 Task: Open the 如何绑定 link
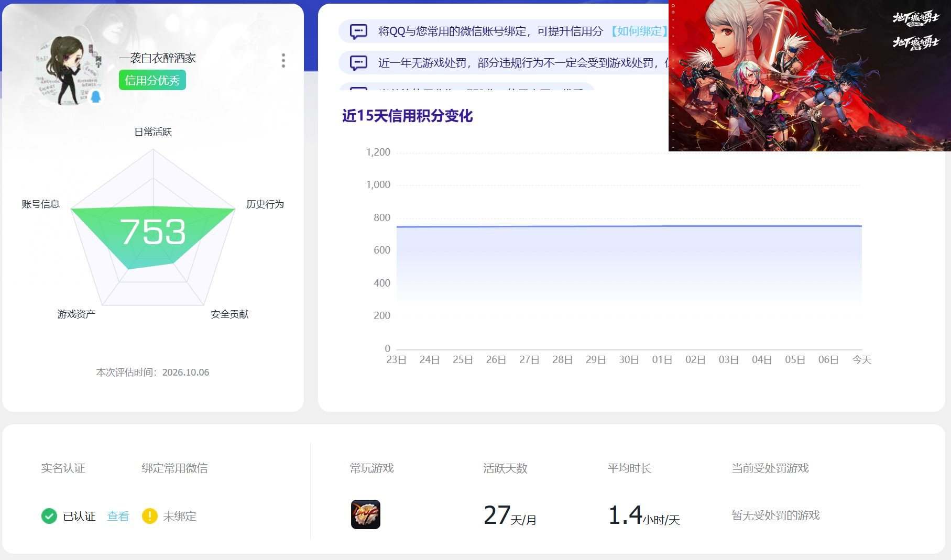pyautogui.click(x=638, y=31)
